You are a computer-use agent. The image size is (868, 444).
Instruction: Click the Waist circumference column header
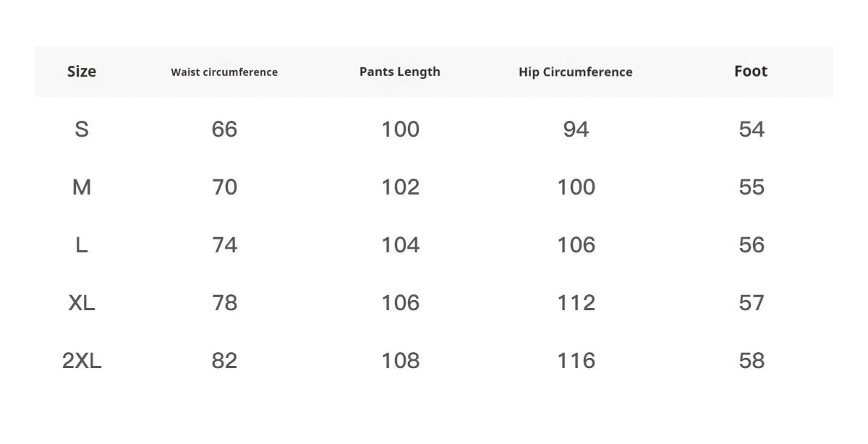[224, 72]
